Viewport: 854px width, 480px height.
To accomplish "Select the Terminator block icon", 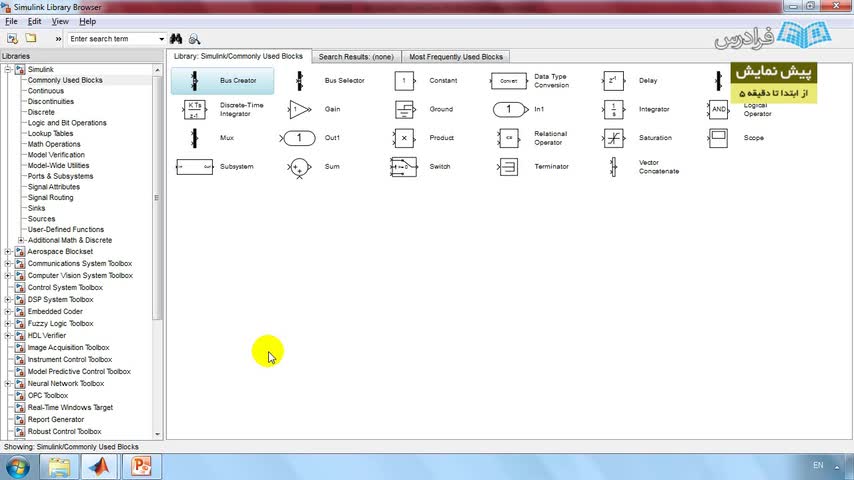I will [x=508, y=167].
